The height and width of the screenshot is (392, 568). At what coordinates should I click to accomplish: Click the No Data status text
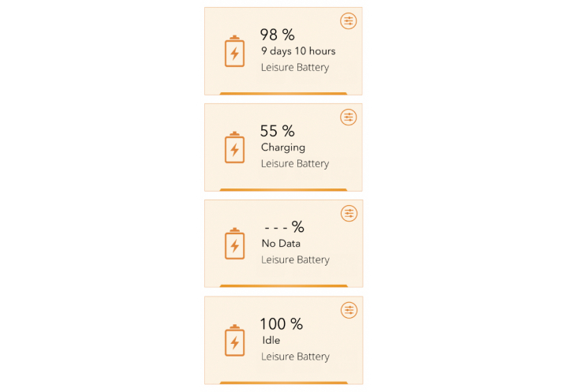tap(281, 244)
